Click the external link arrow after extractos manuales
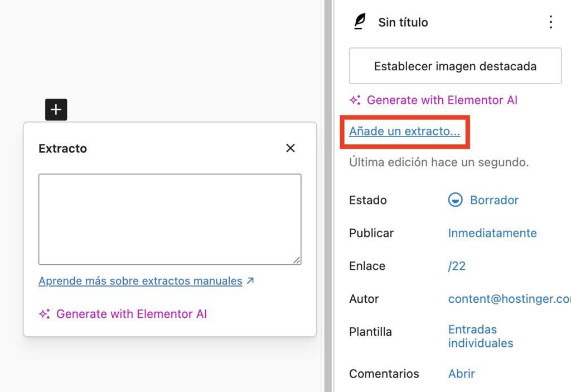 pos(250,280)
